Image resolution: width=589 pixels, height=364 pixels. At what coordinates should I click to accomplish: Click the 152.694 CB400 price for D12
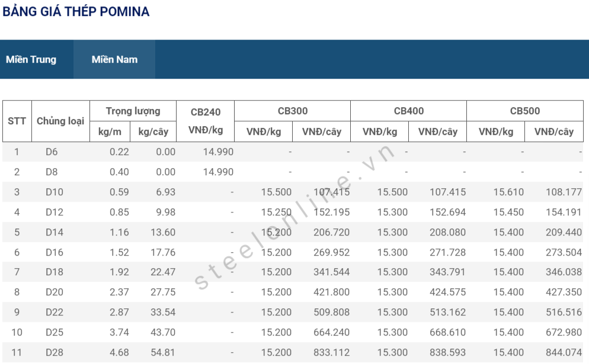pos(447,212)
